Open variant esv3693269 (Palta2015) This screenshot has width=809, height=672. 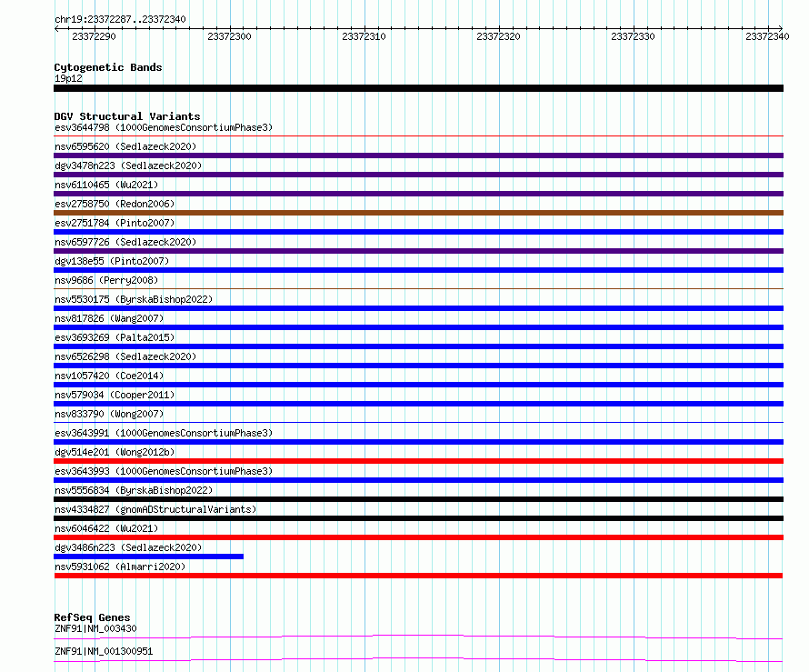point(115,337)
